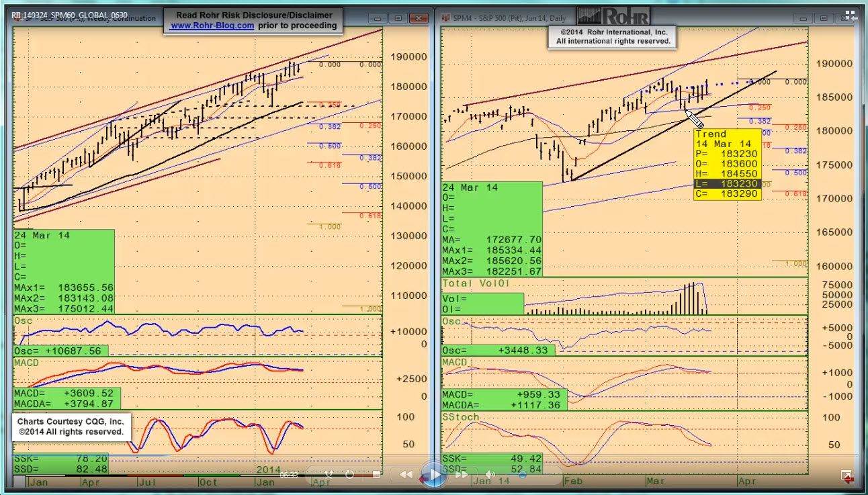Toggle shuffle mode in the player bar

329,475
